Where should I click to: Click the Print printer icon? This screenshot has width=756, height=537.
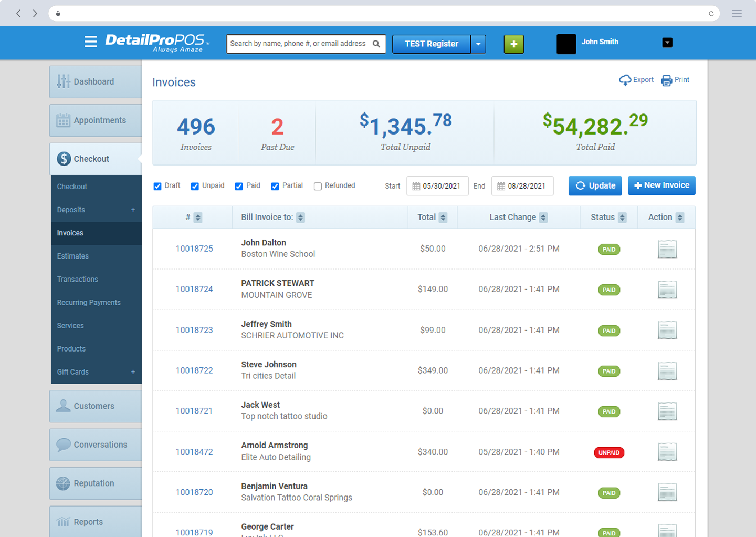pos(666,80)
